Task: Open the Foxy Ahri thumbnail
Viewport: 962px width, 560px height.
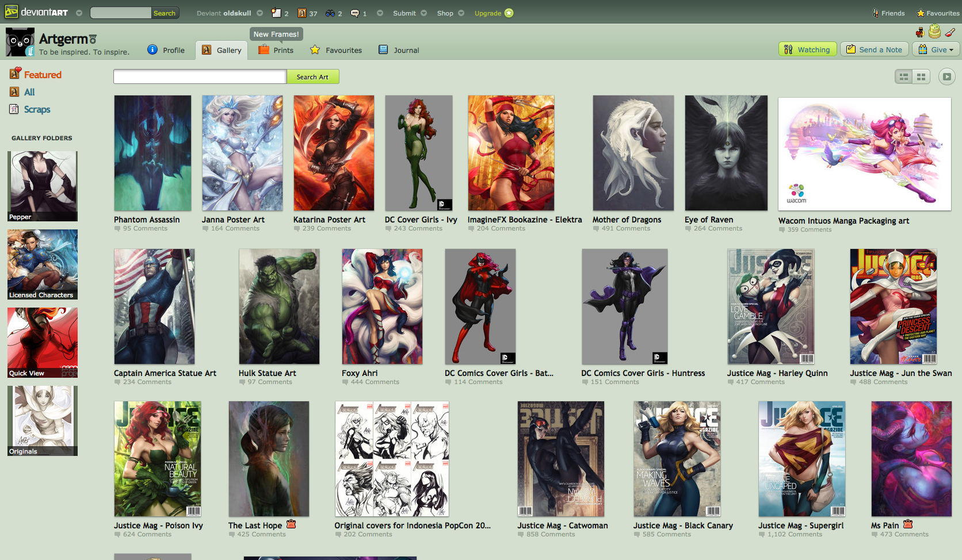Action: click(x=382, y=306)
